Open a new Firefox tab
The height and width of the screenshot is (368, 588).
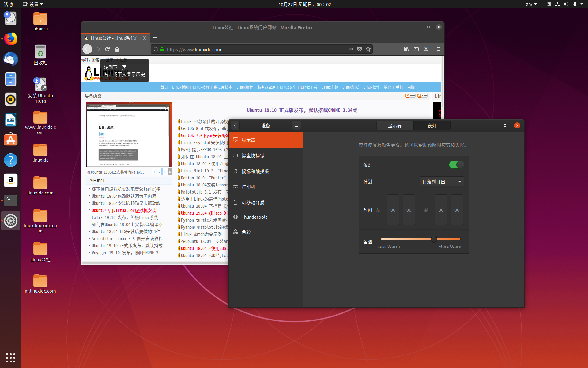[x=155, y=38]
